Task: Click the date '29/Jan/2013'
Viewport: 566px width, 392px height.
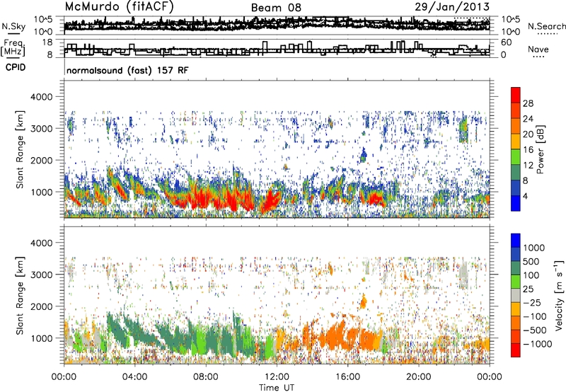Action: [x=452, y=6]
